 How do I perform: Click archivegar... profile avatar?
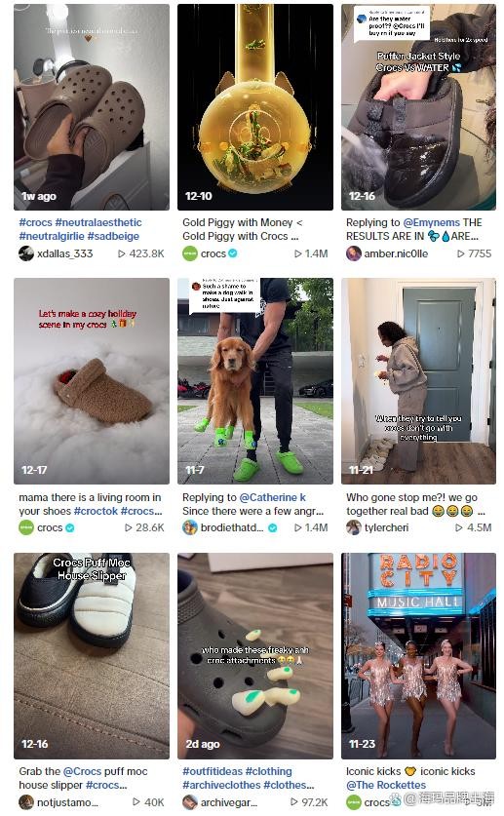click(x=190, y=802)
